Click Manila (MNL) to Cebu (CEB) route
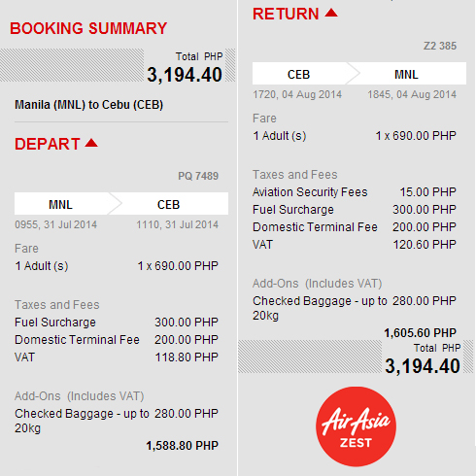Viewport: 476px width, 476px height. click(89, 105)
